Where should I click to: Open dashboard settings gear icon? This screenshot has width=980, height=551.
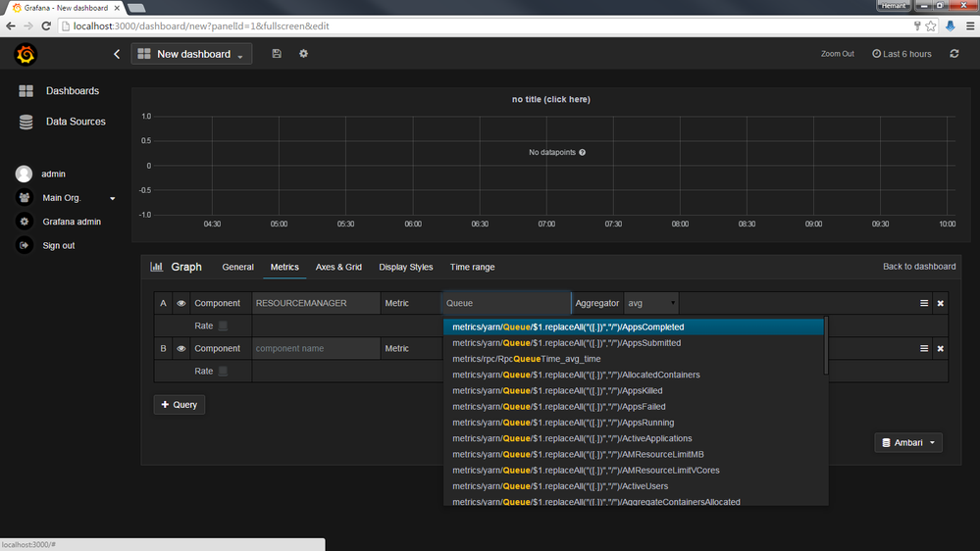coord(303,54)
